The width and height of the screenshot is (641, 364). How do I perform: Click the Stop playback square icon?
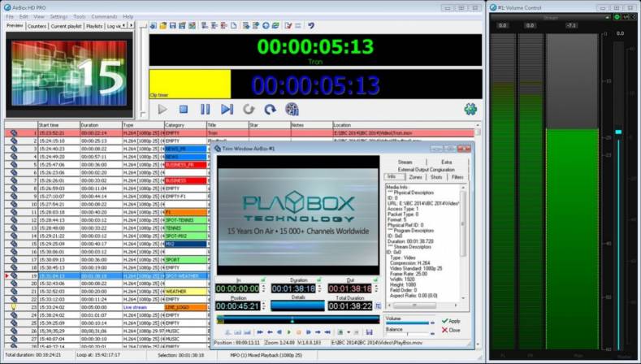184,109
